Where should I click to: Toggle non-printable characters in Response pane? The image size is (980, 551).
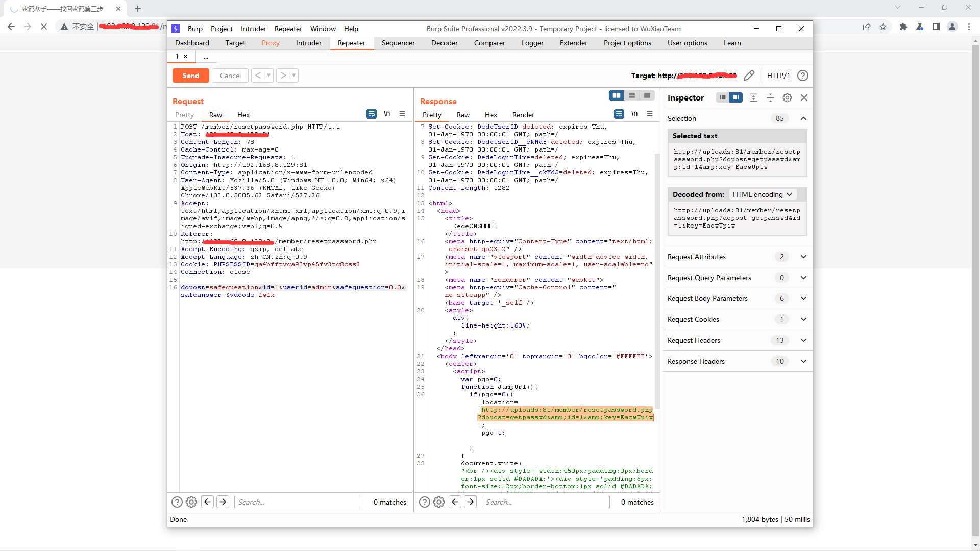(x=634, y=114)
